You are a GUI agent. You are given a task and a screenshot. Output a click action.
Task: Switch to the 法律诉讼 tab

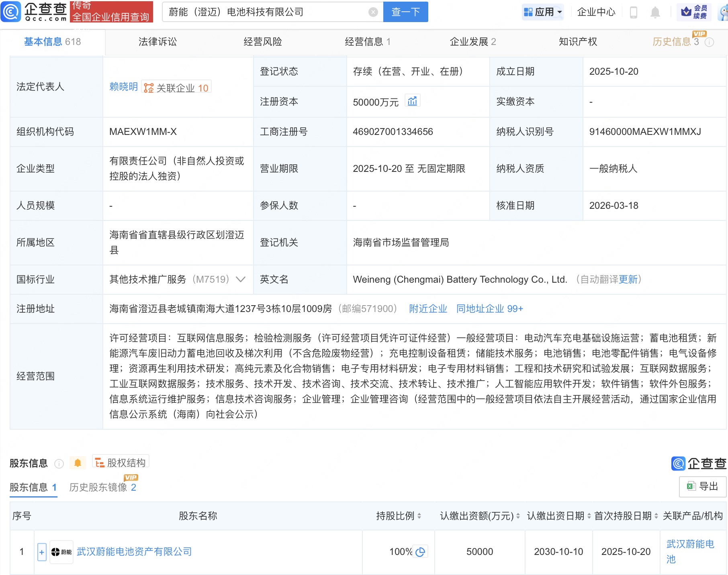coord(157,42)
